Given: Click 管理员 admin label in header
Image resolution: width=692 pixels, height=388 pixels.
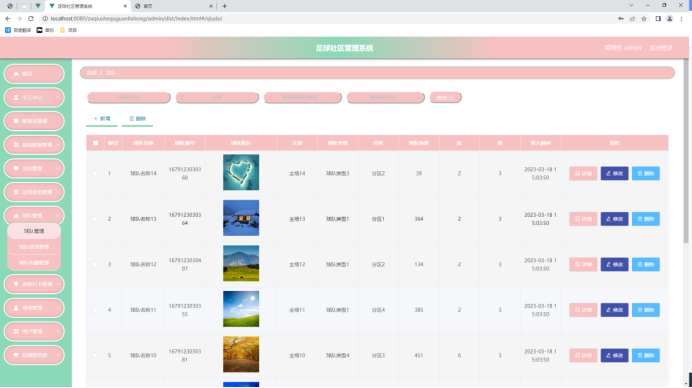Looking at the screenshot, I should [623, 48].
